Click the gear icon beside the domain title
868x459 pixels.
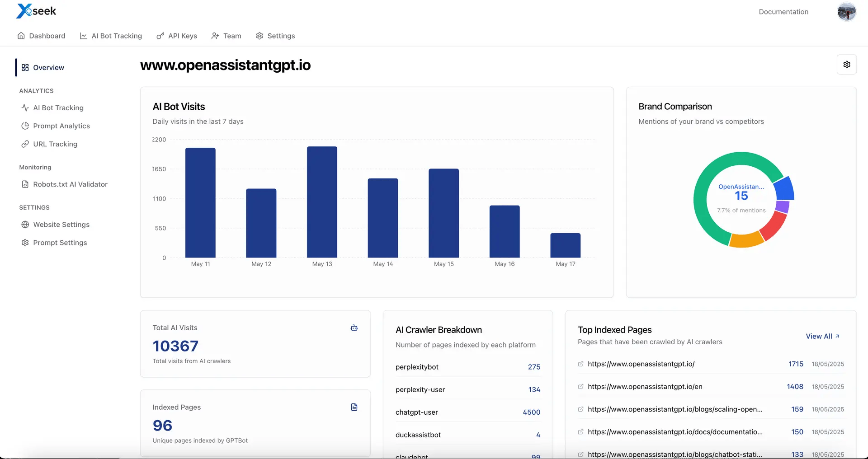[846, 65]
